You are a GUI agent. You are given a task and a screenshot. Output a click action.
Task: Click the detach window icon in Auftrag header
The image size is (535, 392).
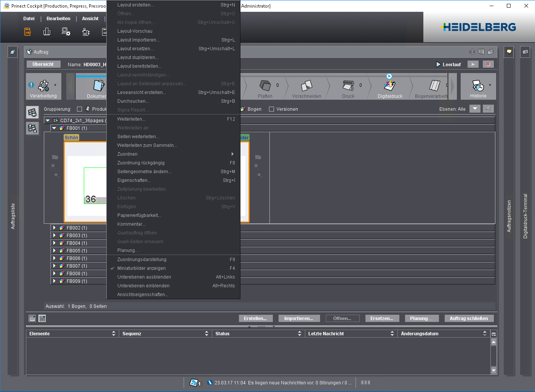491,52
